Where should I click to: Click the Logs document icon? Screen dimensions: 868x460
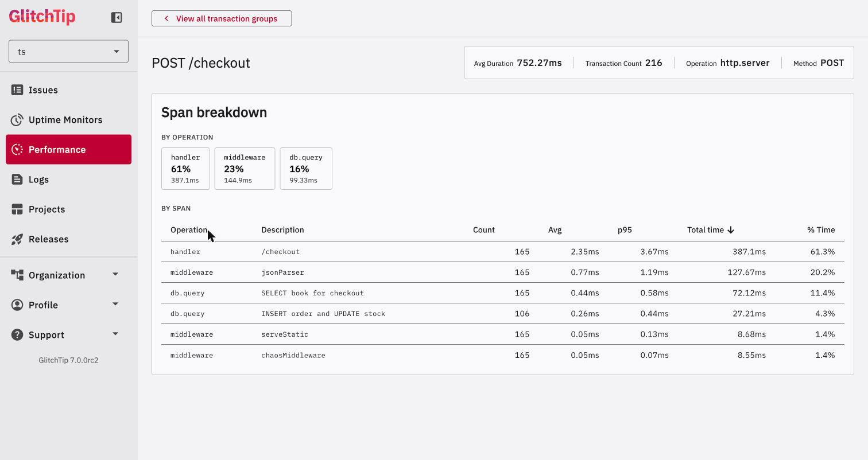coord(17,180)
